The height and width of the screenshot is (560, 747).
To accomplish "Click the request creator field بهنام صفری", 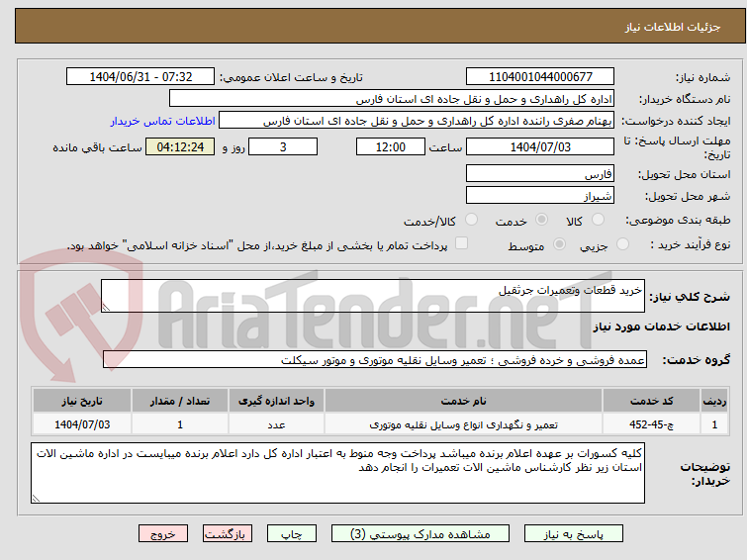I will tap(417, 121).
